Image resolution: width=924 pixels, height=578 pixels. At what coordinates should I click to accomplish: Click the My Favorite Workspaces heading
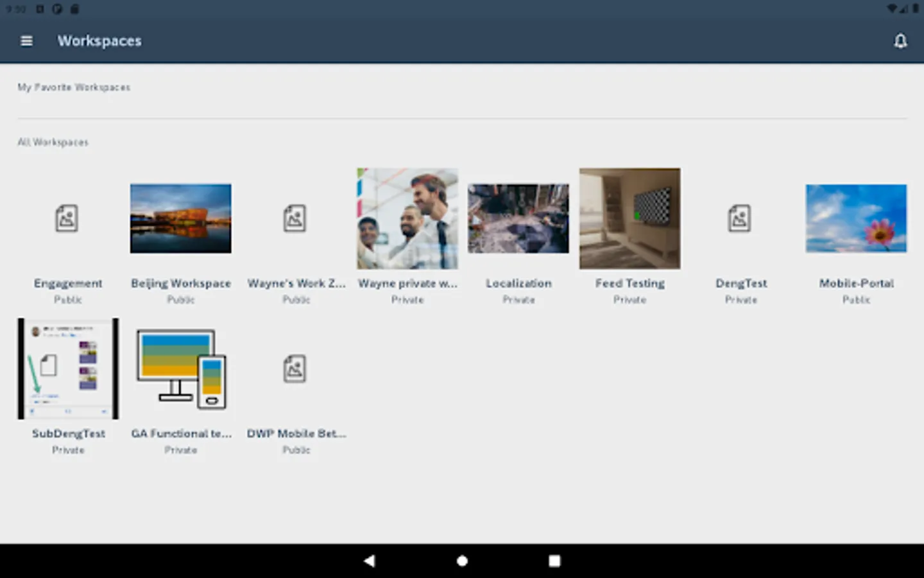tap(74, 87)
